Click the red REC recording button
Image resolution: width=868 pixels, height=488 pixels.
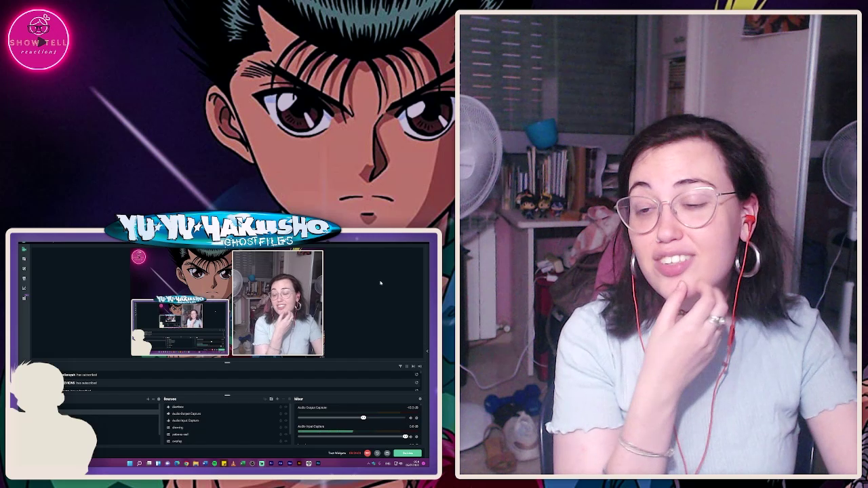[x=366, y=452]
